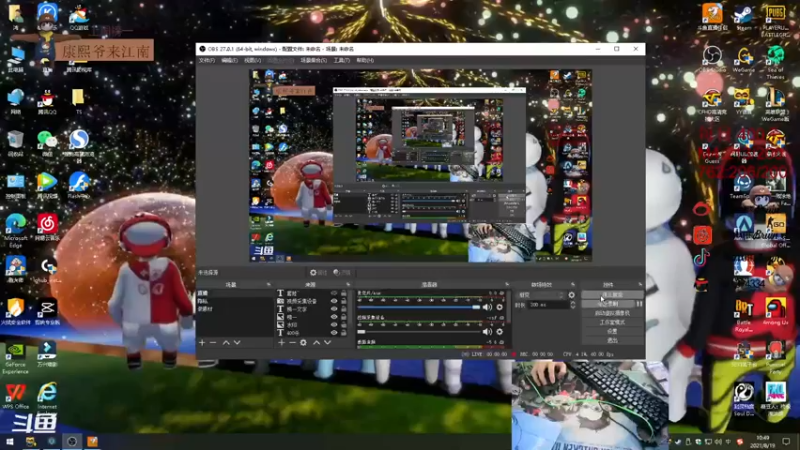Open the Recycle Bin desktop icon
The width and height of the screenshot is (800, 450).
[x=15, y=144]
